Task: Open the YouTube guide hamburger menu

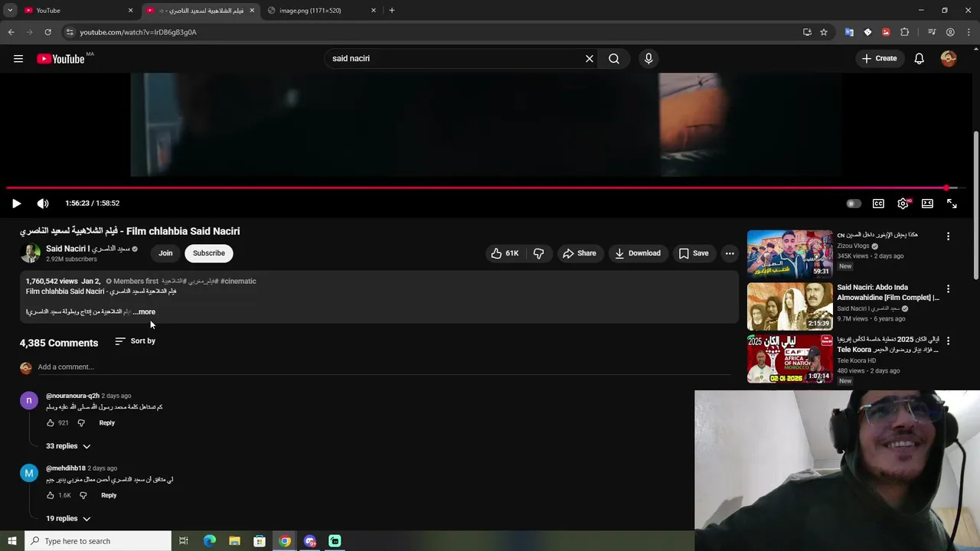Action: 18,59
